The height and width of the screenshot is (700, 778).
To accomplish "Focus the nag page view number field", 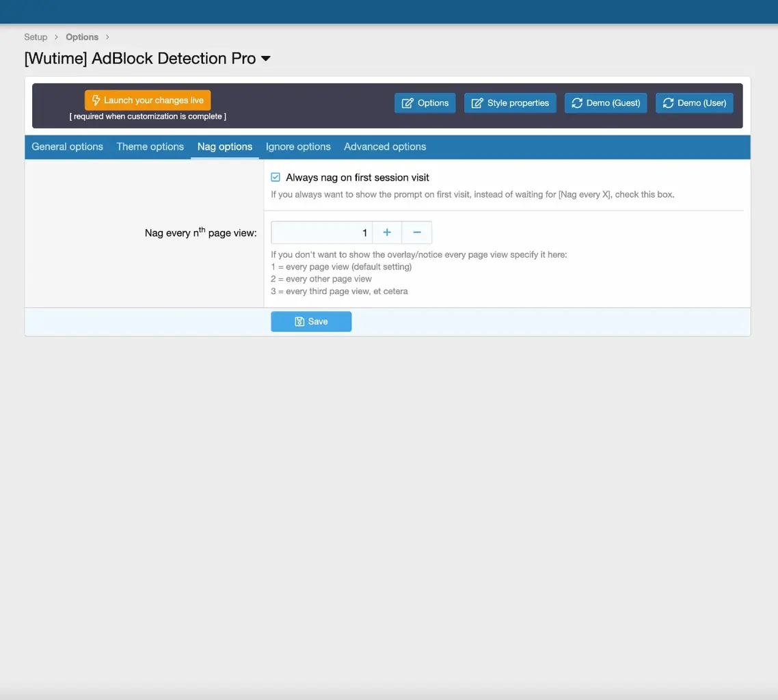I will [321, 232].
